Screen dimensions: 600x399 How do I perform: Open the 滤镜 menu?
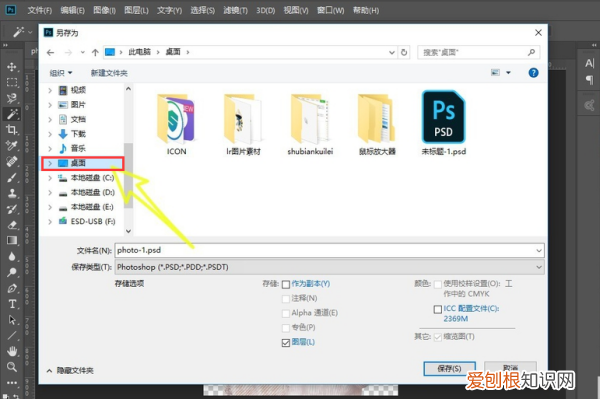pyautogui.click(x=235, y=10)
